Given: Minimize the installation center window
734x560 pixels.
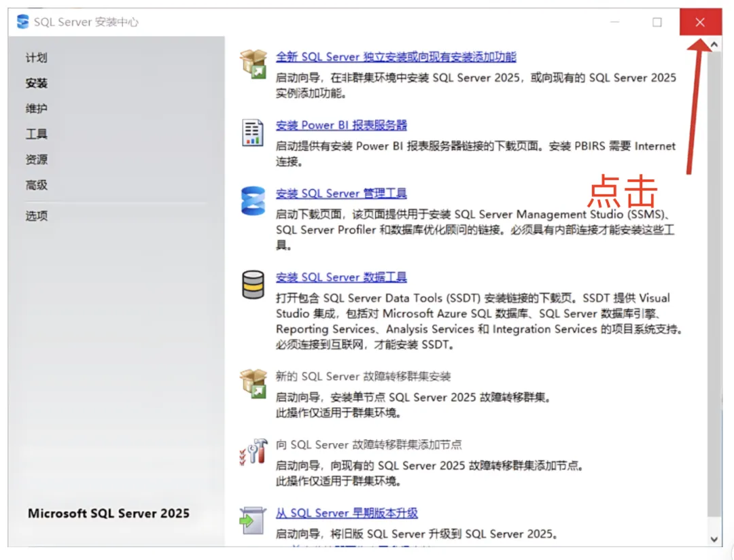Looking at the screenshot, I should pos(615,22).
